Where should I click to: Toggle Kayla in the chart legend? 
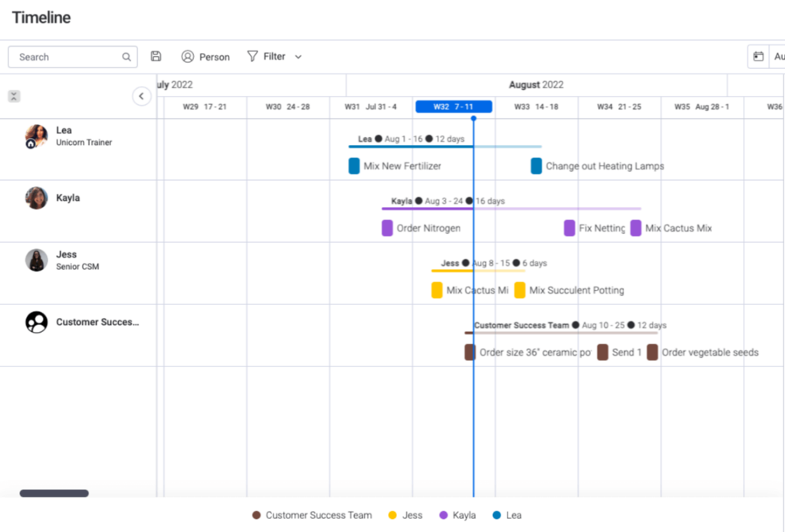click(458, 515)
